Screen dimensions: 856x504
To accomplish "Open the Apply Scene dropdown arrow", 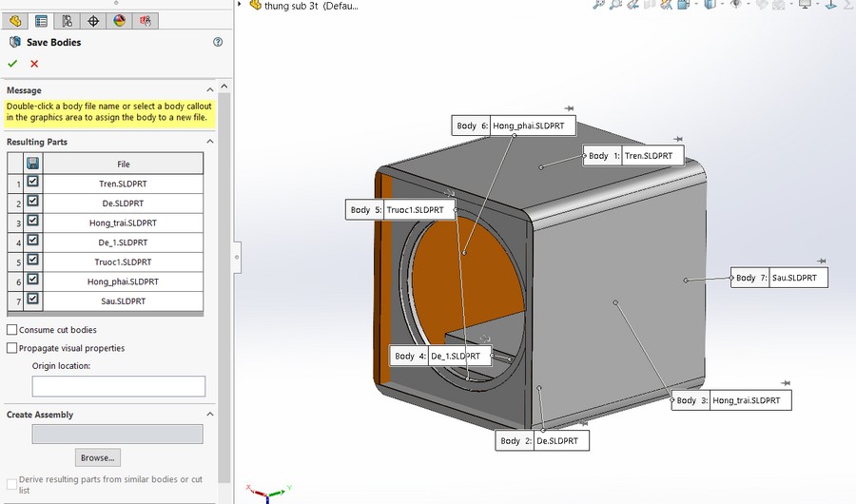I will 791,5.
